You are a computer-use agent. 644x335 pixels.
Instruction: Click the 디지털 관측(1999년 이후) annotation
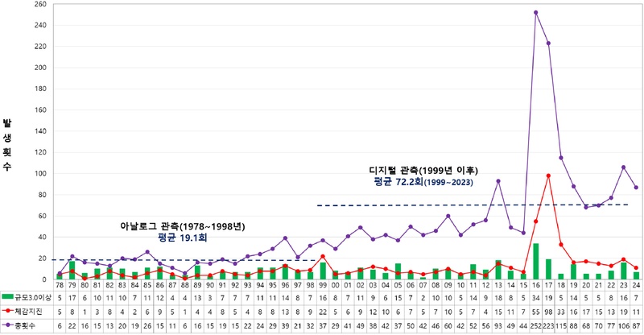(423, 170)
